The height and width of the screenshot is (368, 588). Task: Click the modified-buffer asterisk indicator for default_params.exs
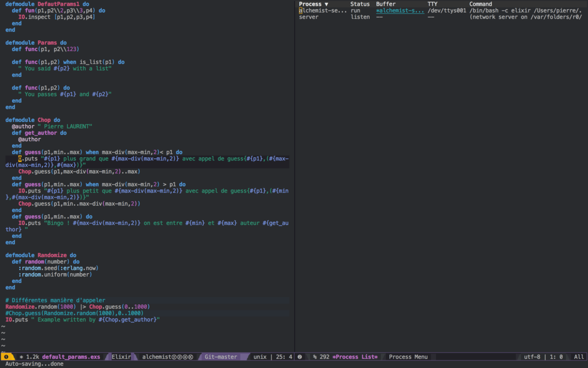[21, 356]
